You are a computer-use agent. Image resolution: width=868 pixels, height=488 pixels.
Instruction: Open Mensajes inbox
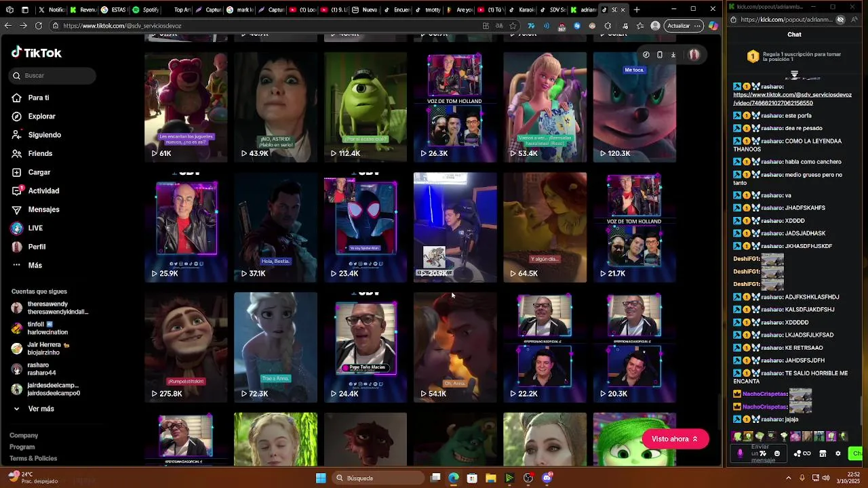pos(43,209)
